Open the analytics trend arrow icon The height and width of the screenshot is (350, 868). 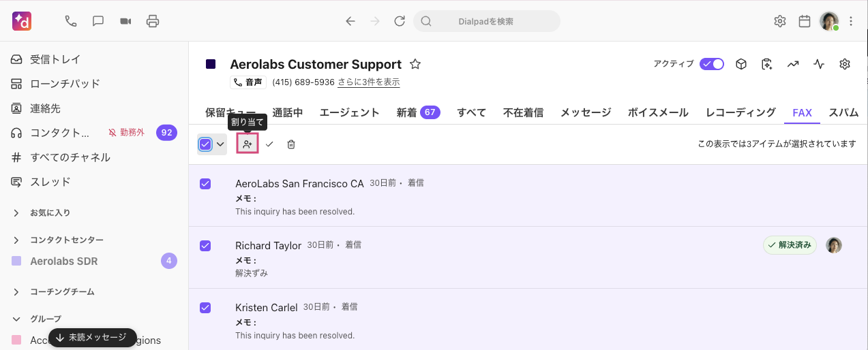coord(793,64)
